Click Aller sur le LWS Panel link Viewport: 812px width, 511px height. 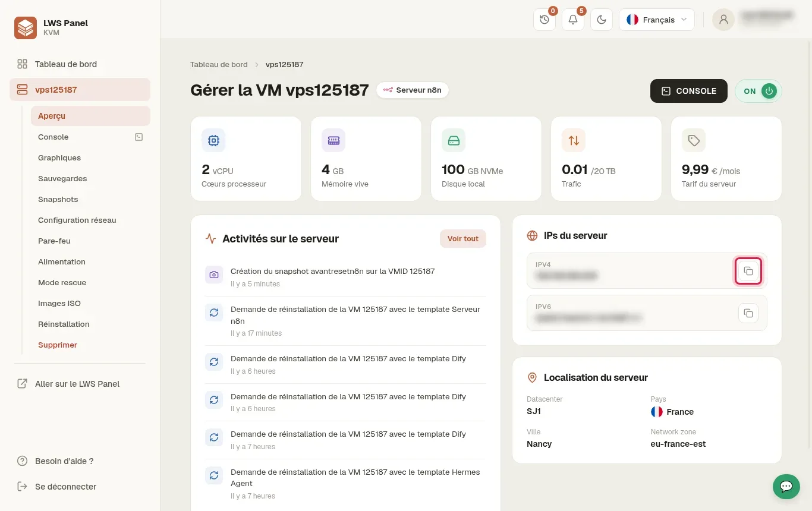80,384
